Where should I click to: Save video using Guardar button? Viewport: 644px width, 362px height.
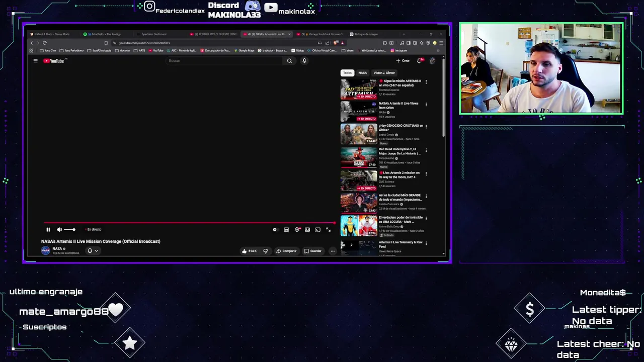coord(313,251)
